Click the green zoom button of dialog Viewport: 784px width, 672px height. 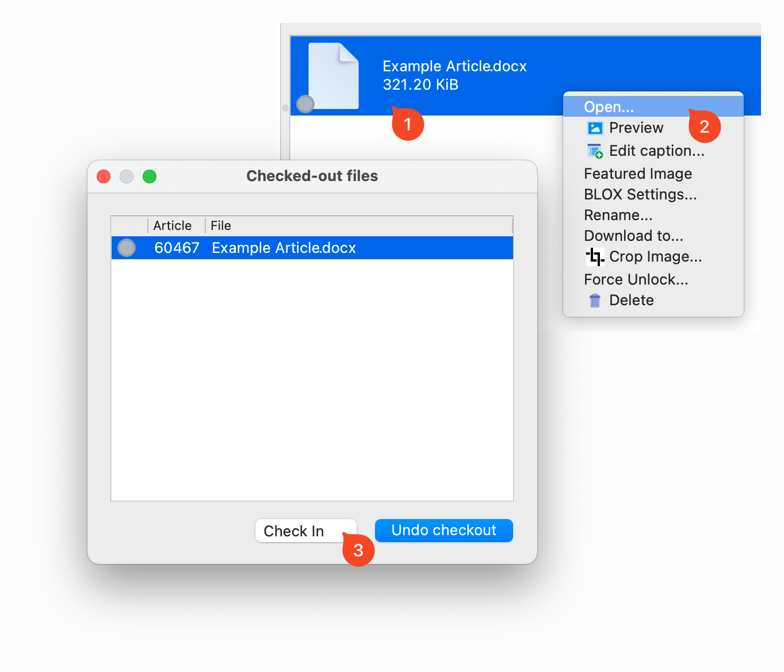pos(150,176)
